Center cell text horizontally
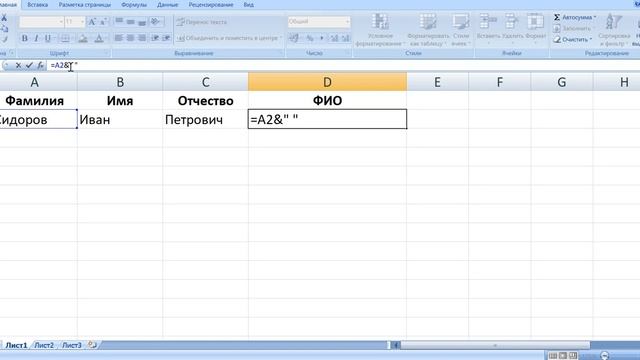Viewport: 640px width, 360px height. point(130,38)
